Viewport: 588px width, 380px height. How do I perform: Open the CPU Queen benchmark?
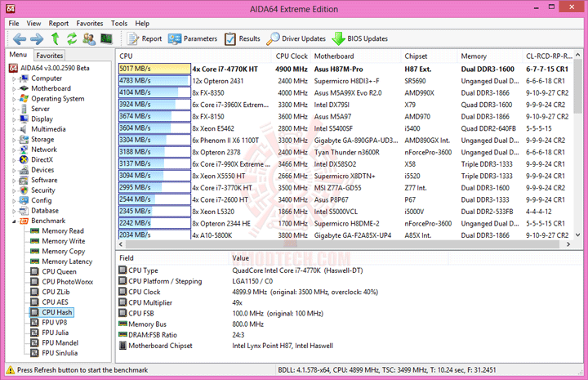click(59, 271)
